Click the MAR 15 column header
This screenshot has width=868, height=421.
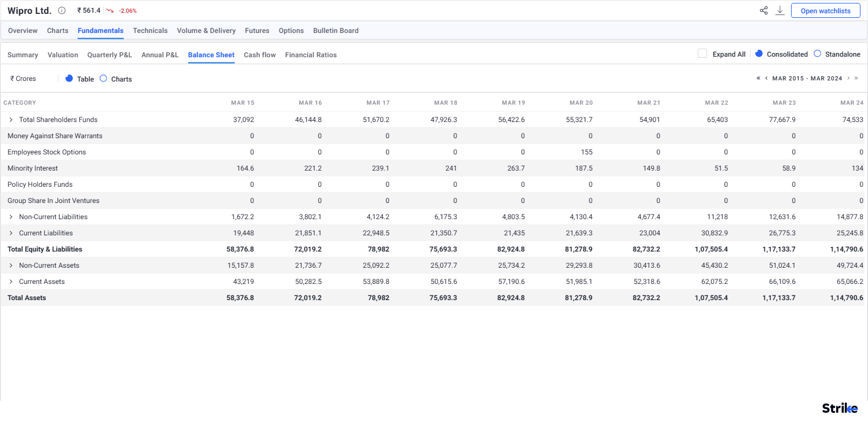coord(242,103)
